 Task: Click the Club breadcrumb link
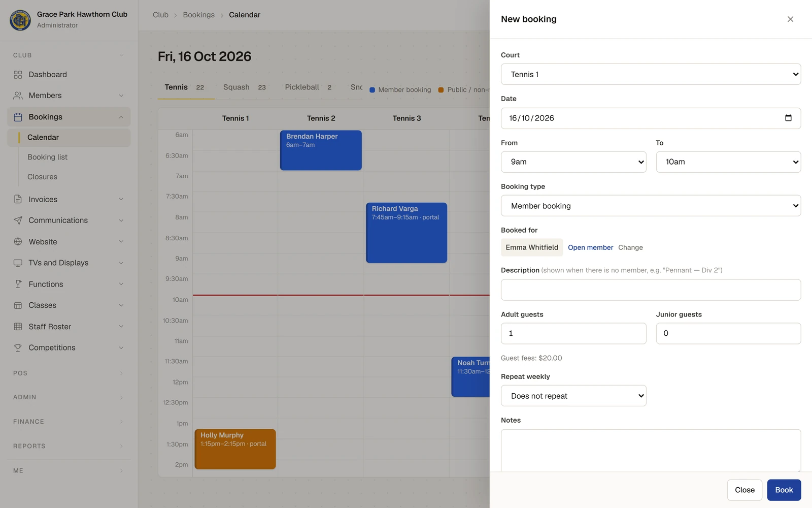(x=160, y=15)
